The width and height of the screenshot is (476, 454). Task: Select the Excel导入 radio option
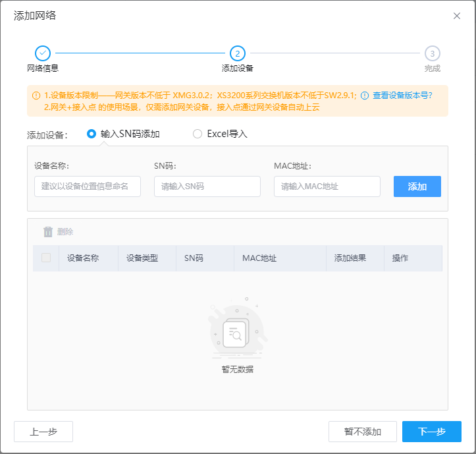point(198,134)
